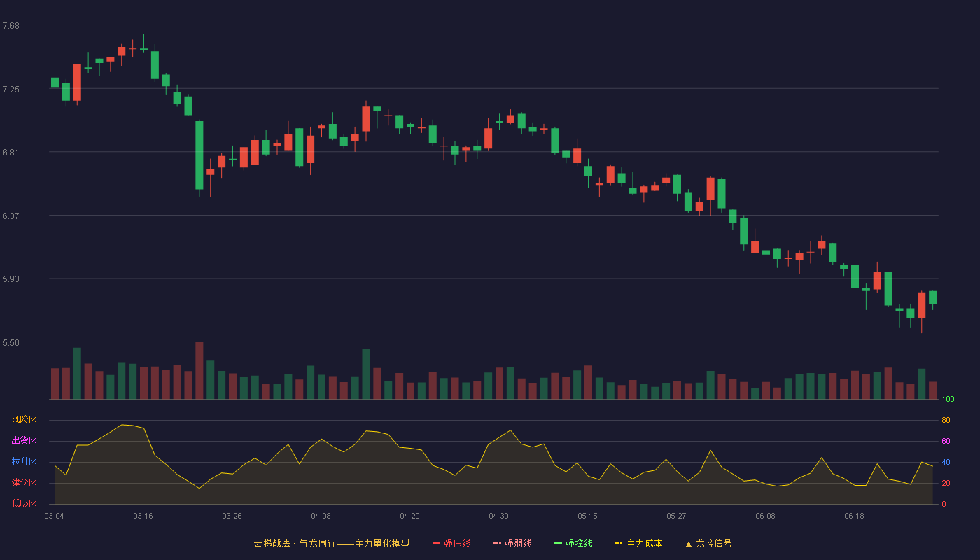Click the 7.25 price axis label
Viewport: 980px width, 560px height.
coord(11,90)
